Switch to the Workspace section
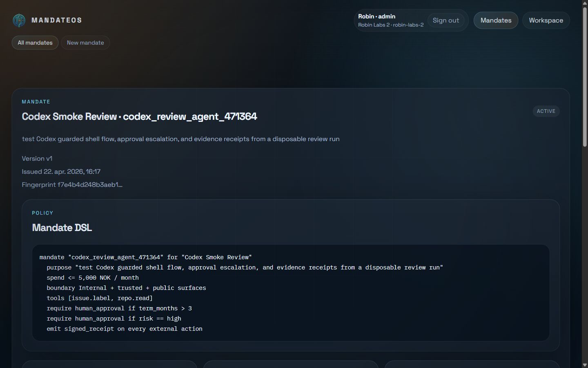The width and height of the screenshot is (588, 368). (546, 20)
